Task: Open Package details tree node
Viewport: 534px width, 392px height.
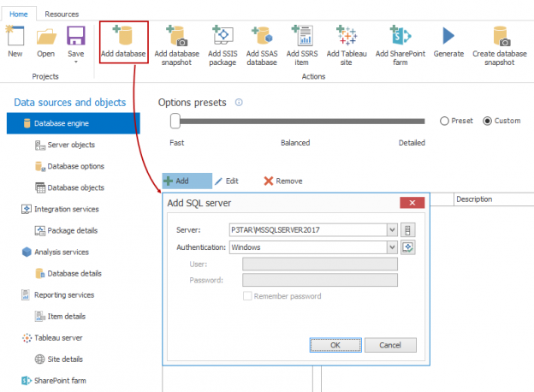Action: [66, 230]
